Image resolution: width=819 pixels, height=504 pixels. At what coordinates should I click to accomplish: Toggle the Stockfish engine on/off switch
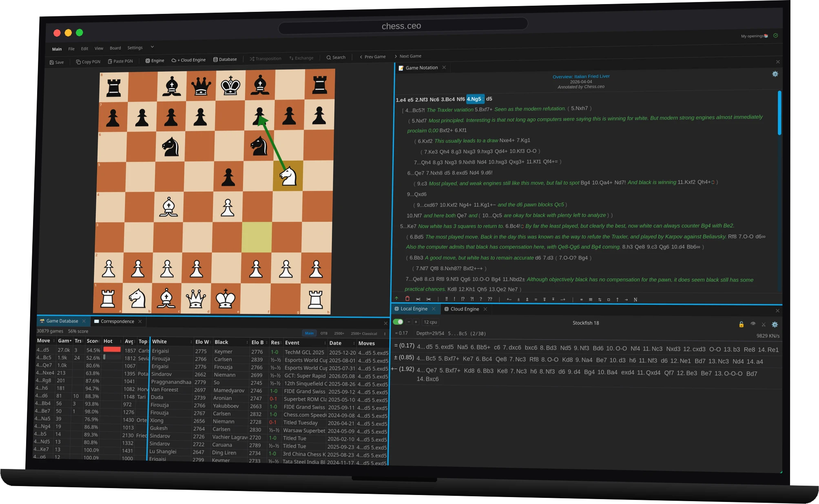click(398, 322)
